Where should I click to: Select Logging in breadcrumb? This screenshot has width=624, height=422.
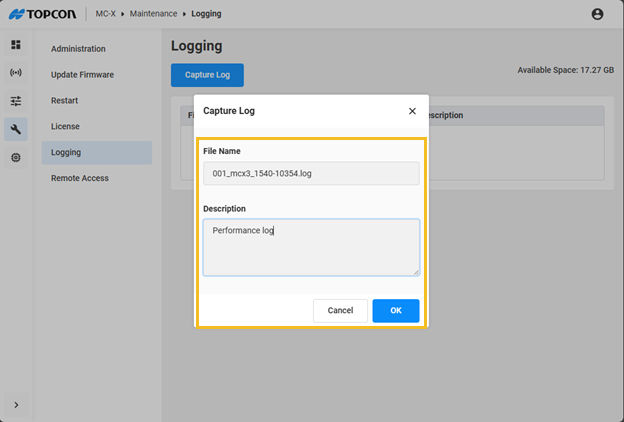pos(206,14)
